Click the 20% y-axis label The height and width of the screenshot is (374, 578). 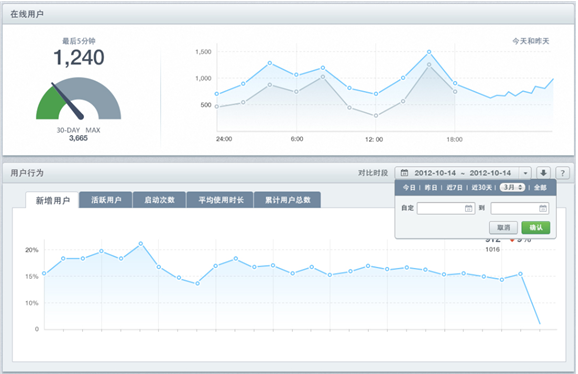pos(32,250)
